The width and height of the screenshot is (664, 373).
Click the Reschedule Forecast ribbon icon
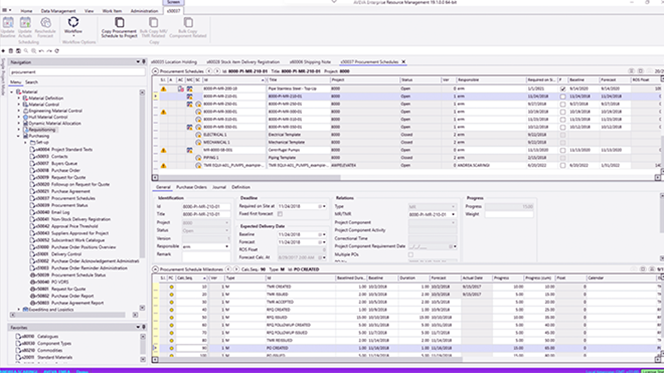click(45, 28)
